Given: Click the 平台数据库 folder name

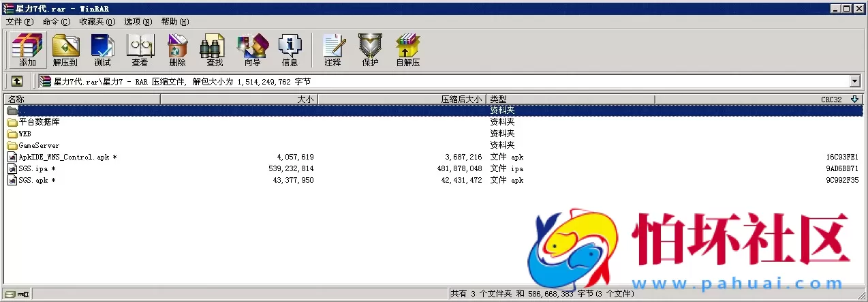Looking at the screenshot, I should tap(40, 122).
